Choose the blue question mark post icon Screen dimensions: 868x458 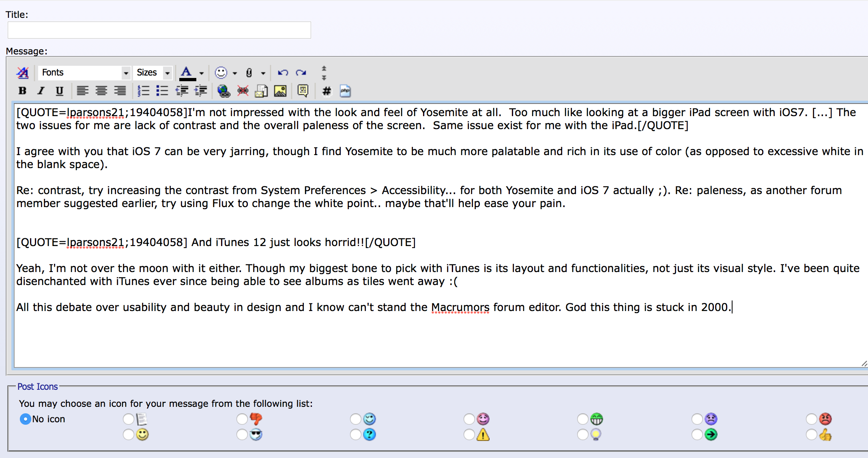(x=370, y=434)
